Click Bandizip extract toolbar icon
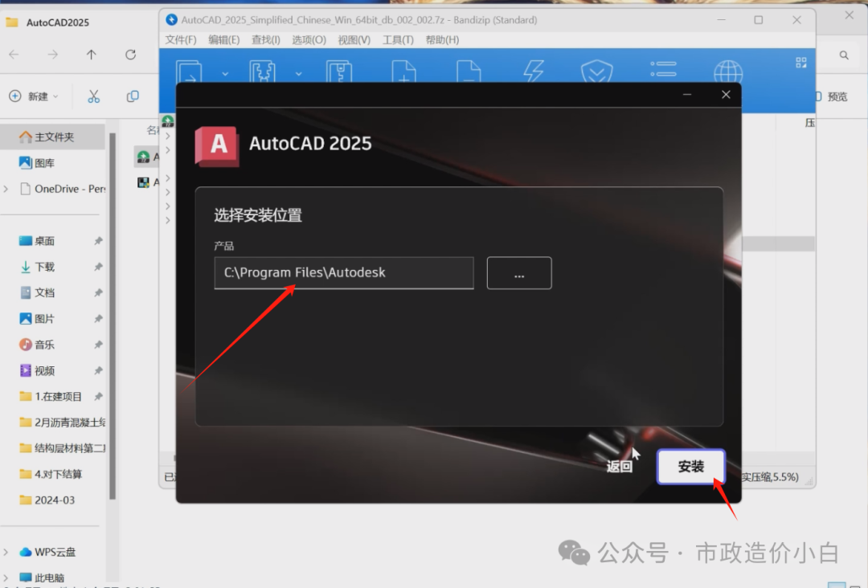This screenshot has height=588, width=868. coord(262,71)
